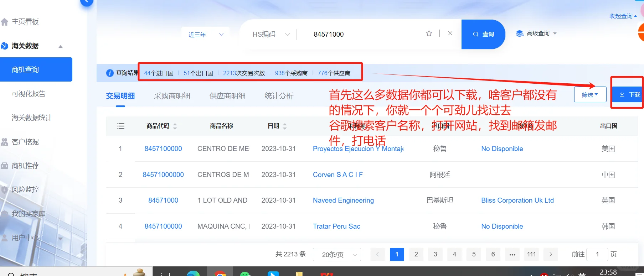Open 可视化报告 in the sidebar

[x=29, y=94]
